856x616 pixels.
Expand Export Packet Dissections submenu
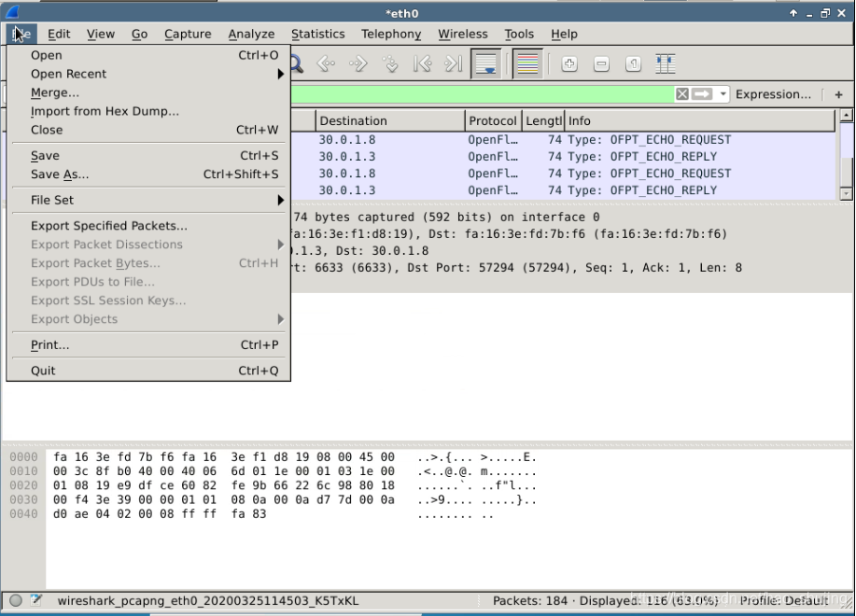148,244
